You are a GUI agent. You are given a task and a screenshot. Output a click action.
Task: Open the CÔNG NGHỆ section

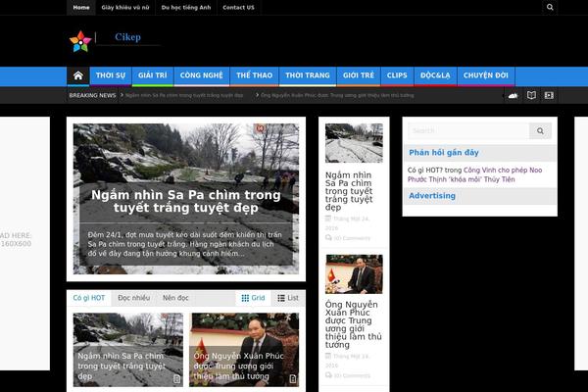coord(201,75)
